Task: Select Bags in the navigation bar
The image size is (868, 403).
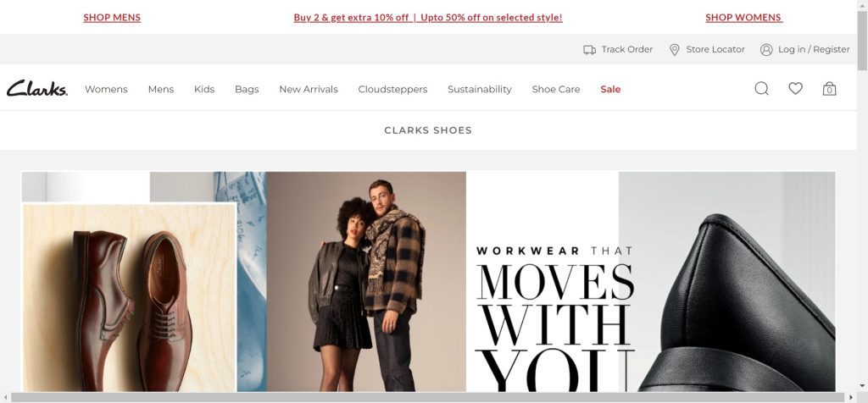Action: coord(247,89)
